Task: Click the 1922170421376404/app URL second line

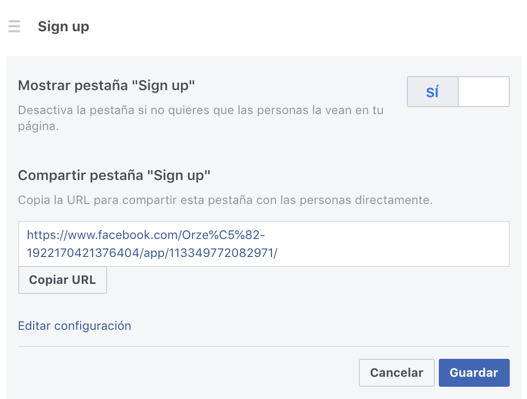Action: [152, 253]
